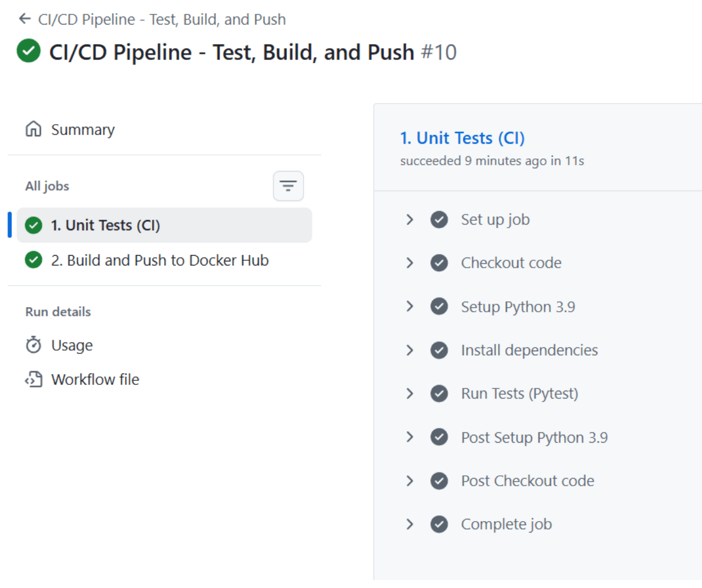Screen dimensions: 702x588
Task: Expand the Checkout code step
Action: pyautogui.click(x=410, y=263)
